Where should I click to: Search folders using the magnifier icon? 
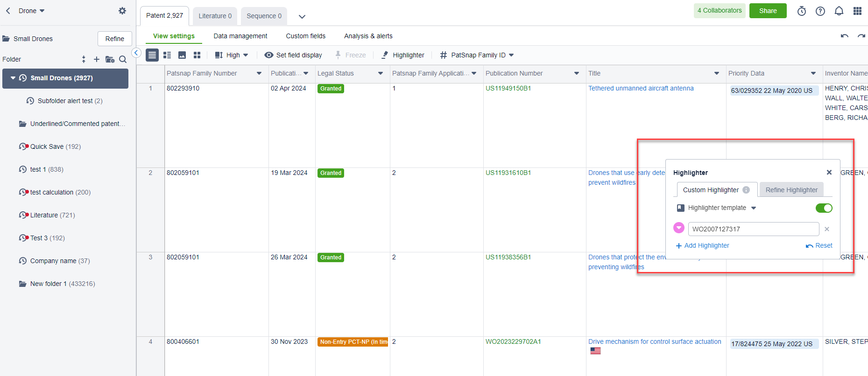click(x=123, y=59)
